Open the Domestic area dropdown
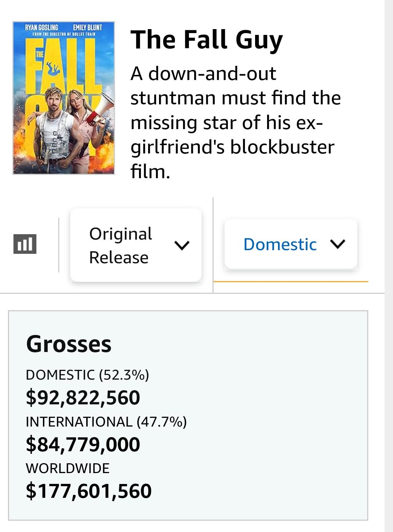Viewport: 393px width, 532px height. click(x=290, y=244)
